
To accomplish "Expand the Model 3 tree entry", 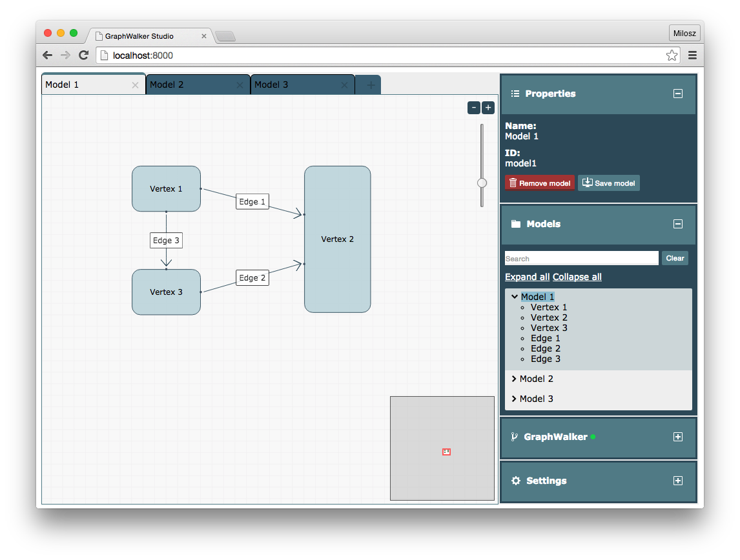I will click(x=514, y=398).
